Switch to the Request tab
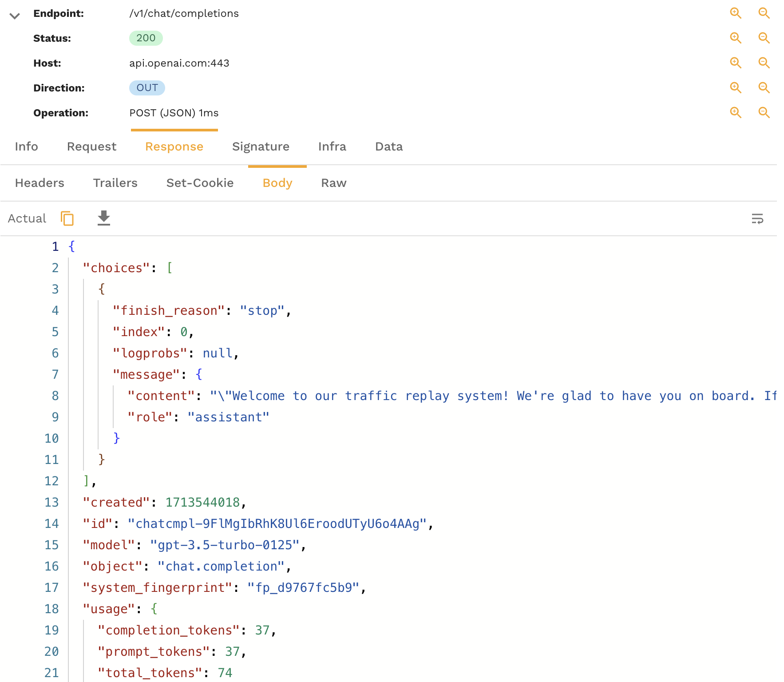Viewport: 784px width, 682px height. (91, 147)
